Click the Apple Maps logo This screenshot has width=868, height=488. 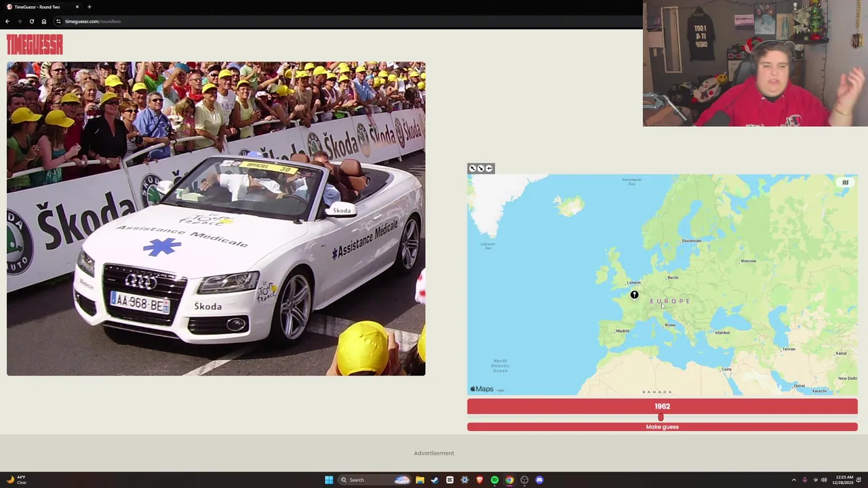coord(482,389)
